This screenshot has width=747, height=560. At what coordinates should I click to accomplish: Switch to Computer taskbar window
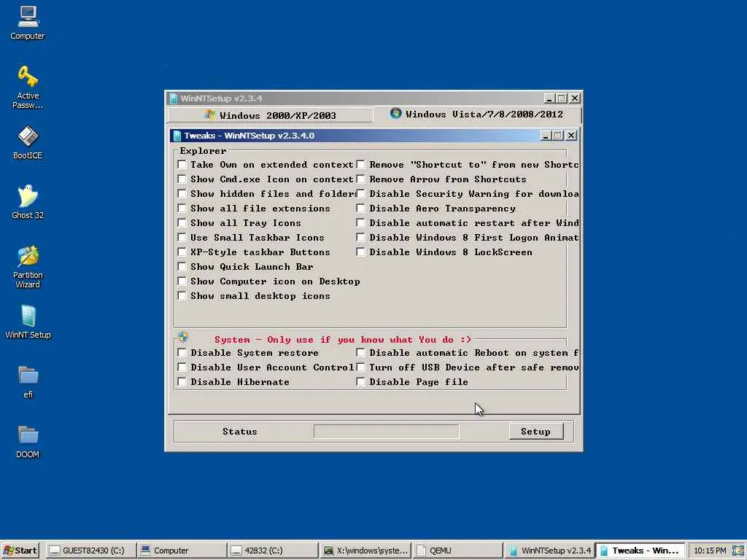[182, 551]
